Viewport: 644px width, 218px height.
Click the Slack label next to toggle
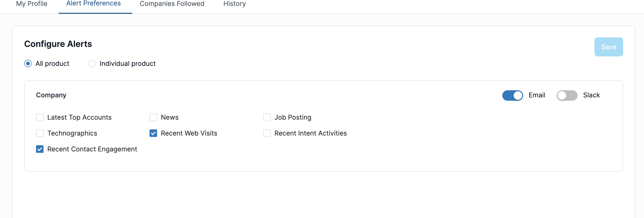[x=591, y=95]
